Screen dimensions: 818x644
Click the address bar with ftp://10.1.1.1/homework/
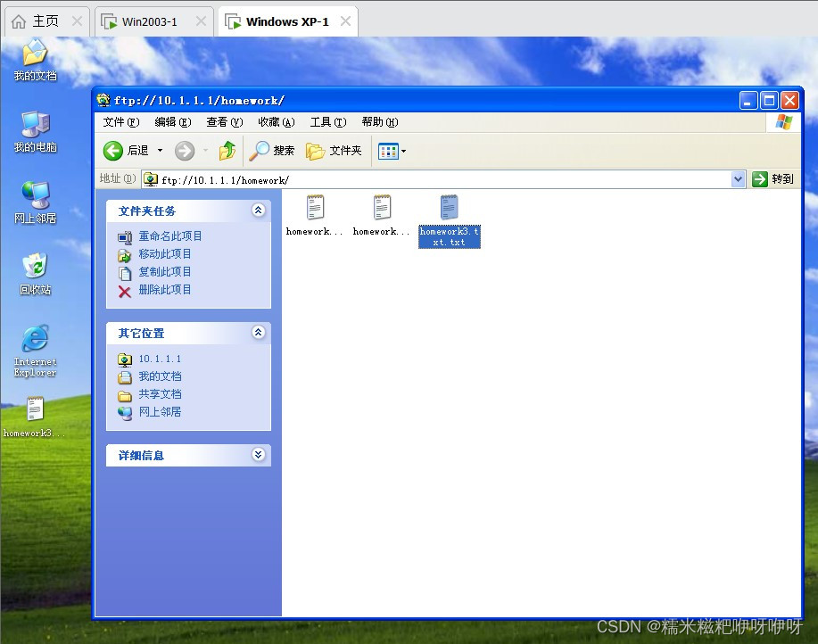tap(443, 180)
